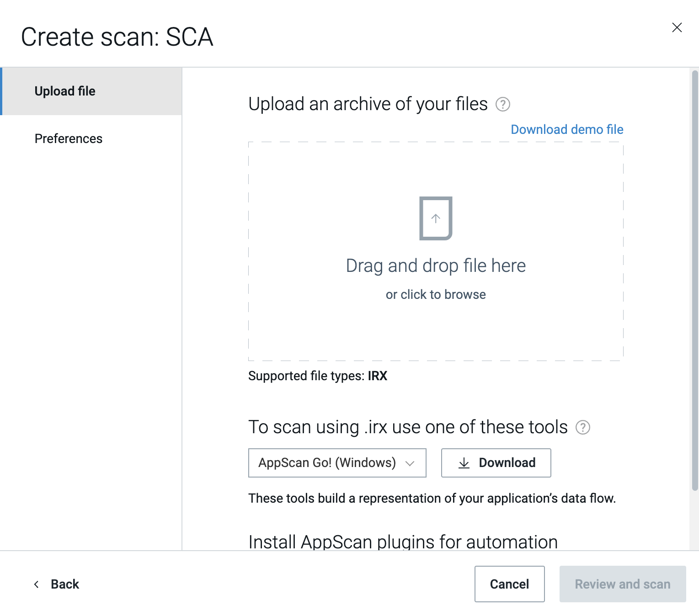This screenshot has height=616, width=699.
Task: Cancel the scan creation
Action: pos(509,584)
